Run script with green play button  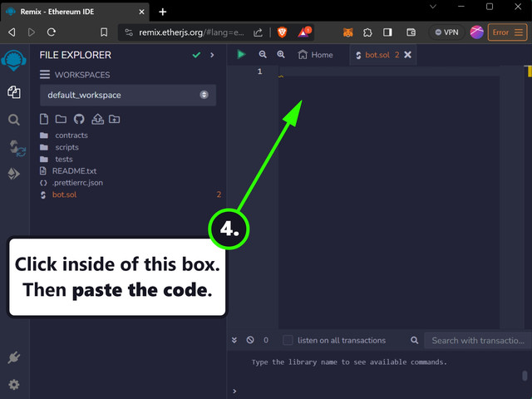pyautogui.click(x=241, y=55)
